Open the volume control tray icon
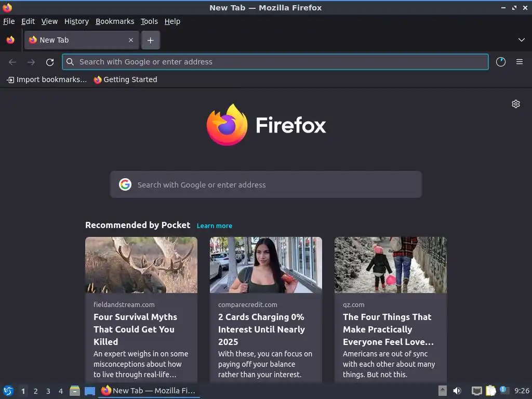Viewport: 532px width, 399px height. [457, 391]
